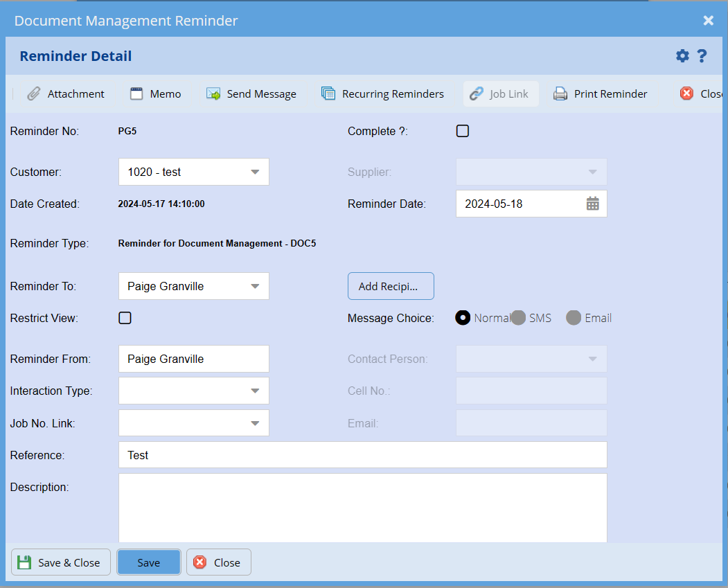Open the Reminder Date calendar picker
Screen dimensions: 728x588
[592, 204]
